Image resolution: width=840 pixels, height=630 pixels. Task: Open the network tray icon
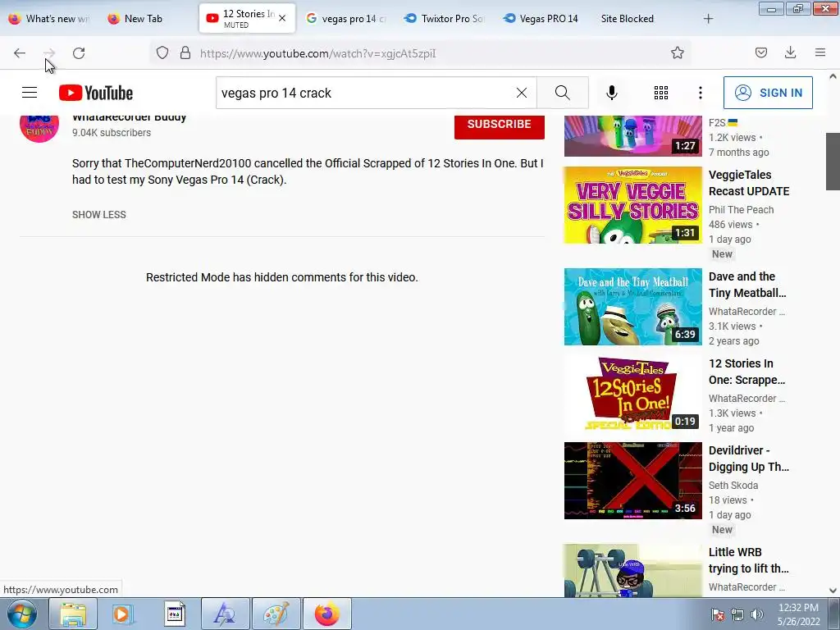(x=737, y=614)
